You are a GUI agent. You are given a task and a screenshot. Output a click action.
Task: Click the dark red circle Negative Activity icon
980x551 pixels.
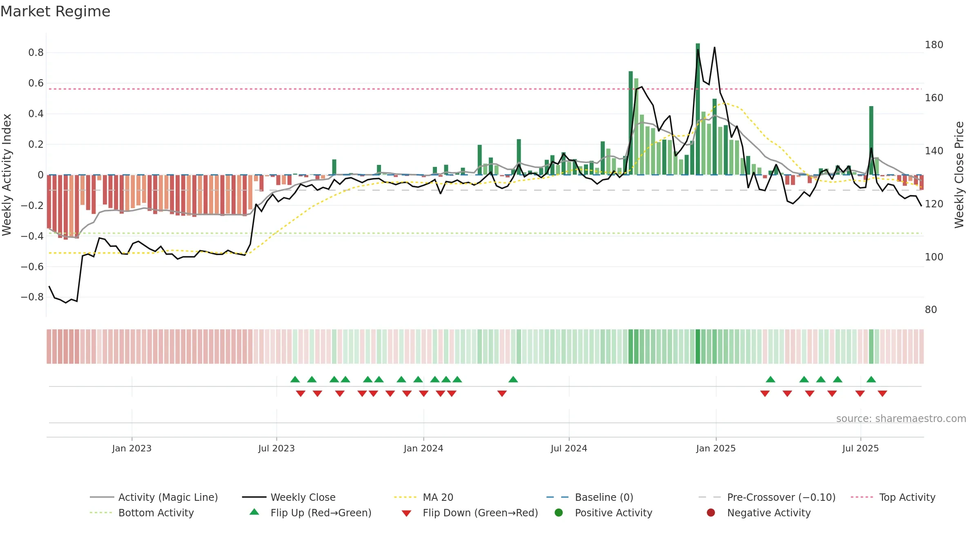click(711, 513)
